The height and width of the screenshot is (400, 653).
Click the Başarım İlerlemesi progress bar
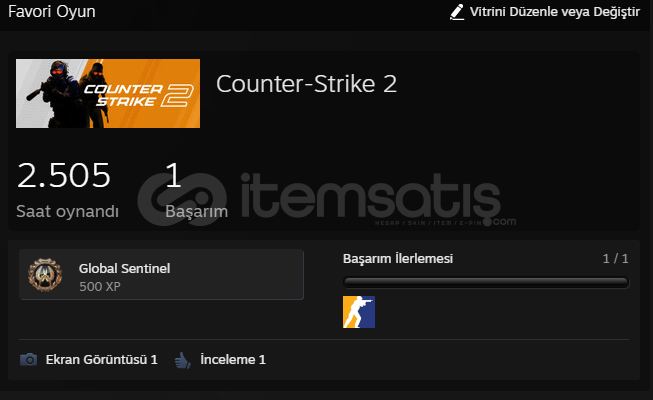[486, 282]
